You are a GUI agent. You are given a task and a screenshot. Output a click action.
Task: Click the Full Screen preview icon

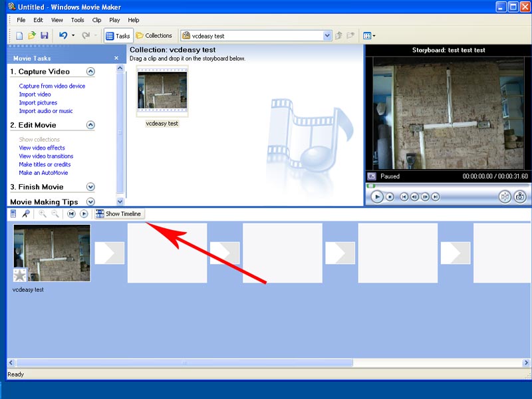[x=372, y=176]
